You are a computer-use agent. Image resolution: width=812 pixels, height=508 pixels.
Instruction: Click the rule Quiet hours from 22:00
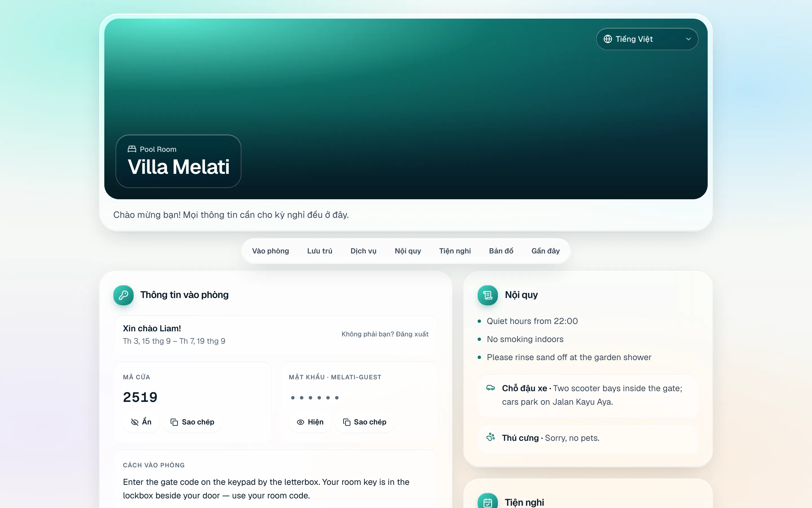tap(532, 321)
